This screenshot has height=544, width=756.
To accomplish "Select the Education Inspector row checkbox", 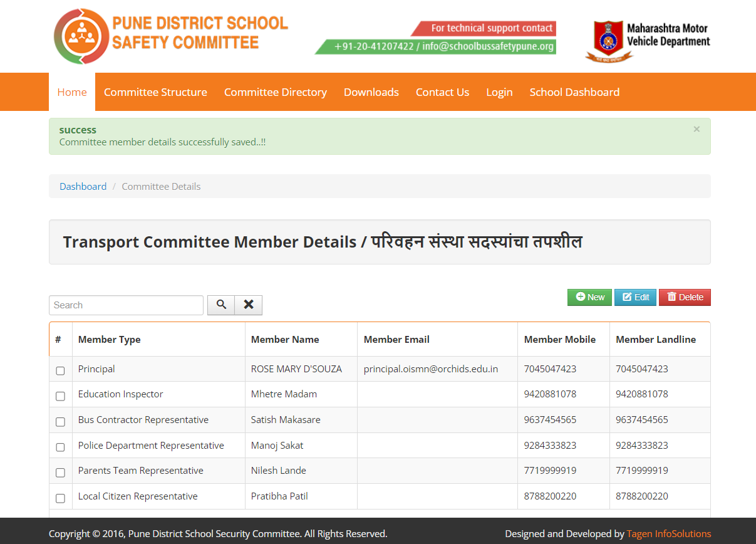I will tap(60, 396).
